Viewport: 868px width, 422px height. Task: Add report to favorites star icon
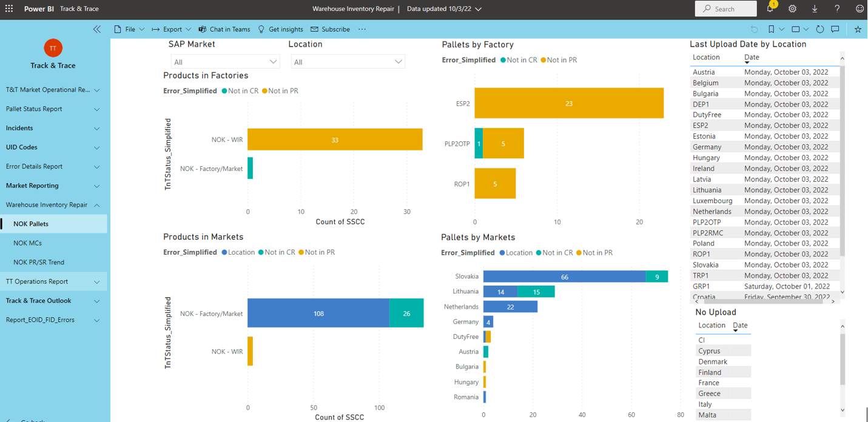tap(858, 29)
